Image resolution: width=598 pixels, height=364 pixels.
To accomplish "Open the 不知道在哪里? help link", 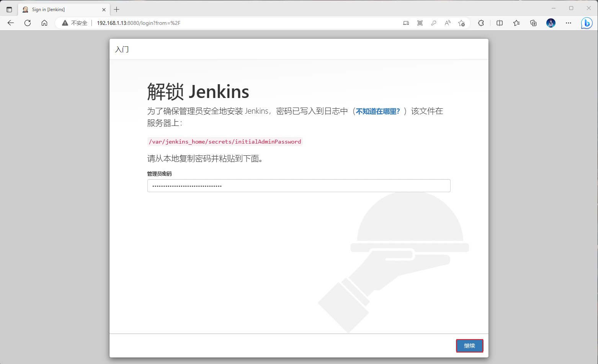I will (x=378, y=111).
